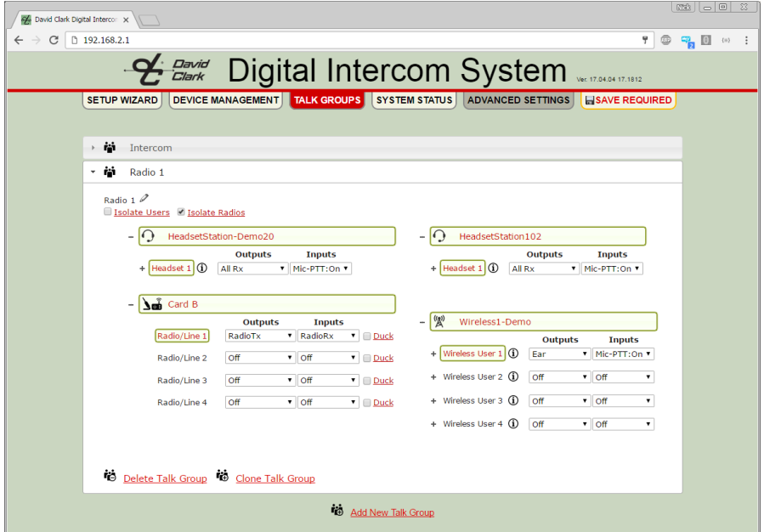Open Radio/Line 1 Inputs dropdown showing RadioRx
This screenshot has height=532, width=764.
pos(328,336)
